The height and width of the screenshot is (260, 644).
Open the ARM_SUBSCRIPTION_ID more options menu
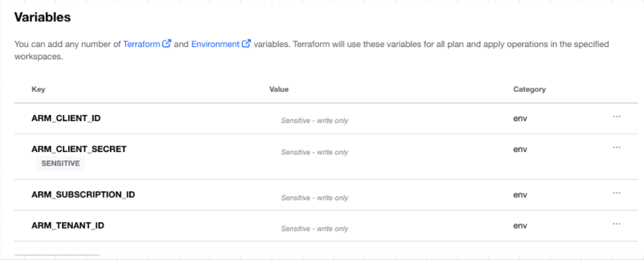[x=616, y=193]
